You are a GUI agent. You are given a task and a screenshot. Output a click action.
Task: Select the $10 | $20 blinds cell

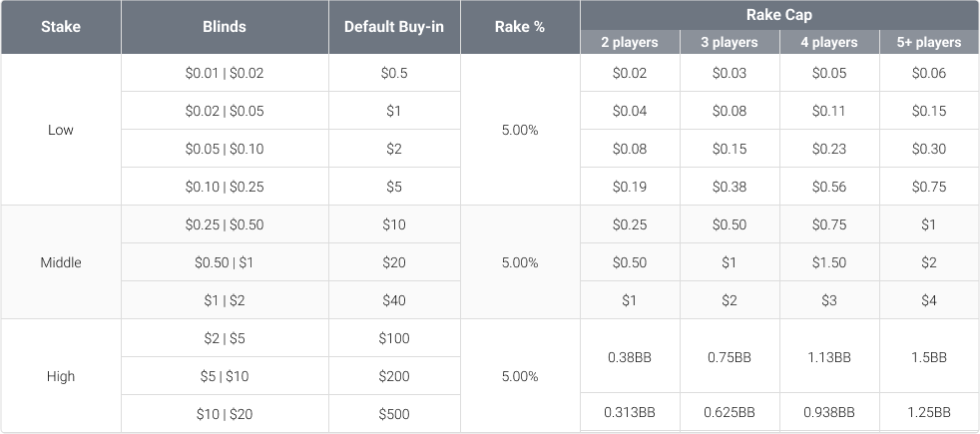click(x=225, y=414)
